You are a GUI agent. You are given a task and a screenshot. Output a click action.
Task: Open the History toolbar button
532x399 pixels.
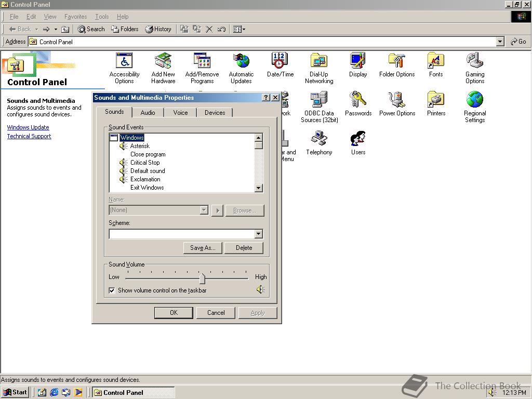(158, 29)
